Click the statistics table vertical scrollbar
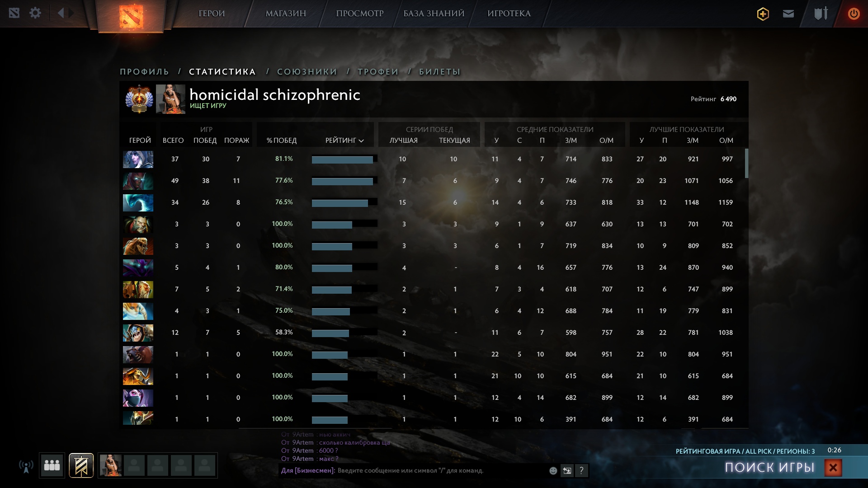Screen dimensions: 868x488 746,164
